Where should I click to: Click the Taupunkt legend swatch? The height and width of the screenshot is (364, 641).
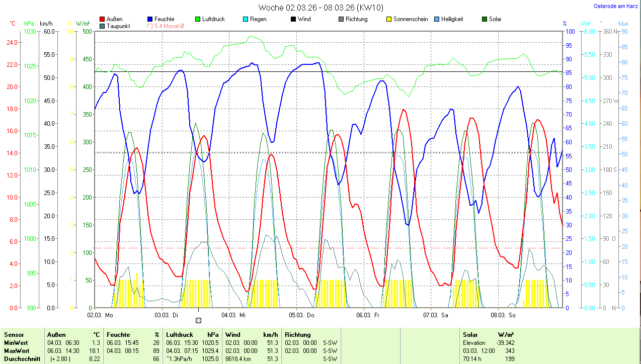tap(103, 26)
